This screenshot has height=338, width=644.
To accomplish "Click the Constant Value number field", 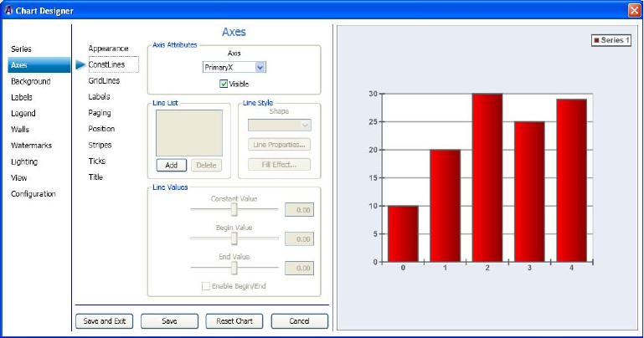I will [300, 210].
